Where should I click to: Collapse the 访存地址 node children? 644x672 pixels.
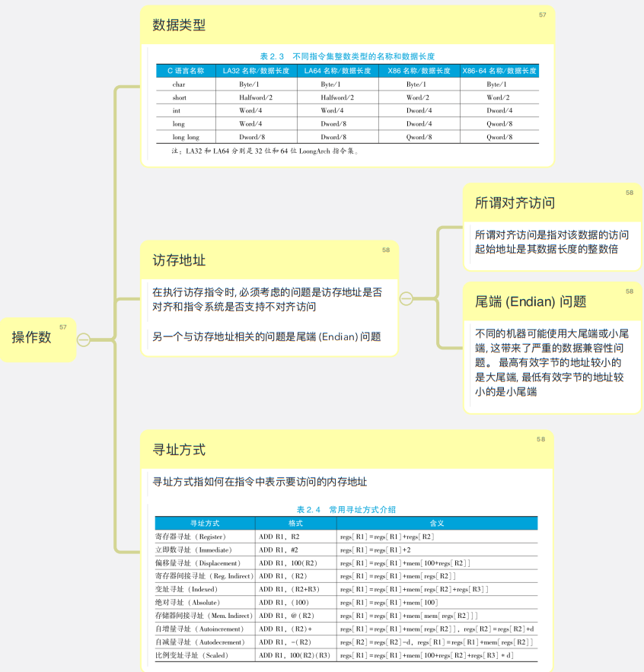(406, 298)
